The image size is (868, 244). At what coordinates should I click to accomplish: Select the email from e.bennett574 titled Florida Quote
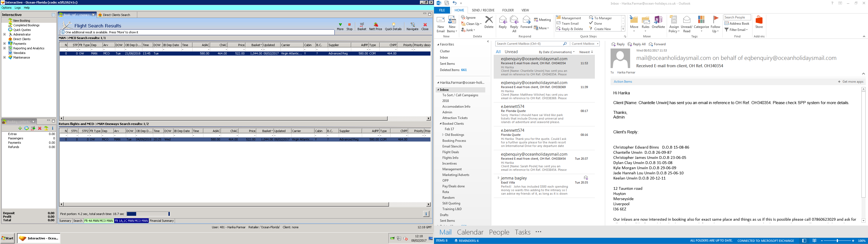pyautogui.click(x=544, y=138)
